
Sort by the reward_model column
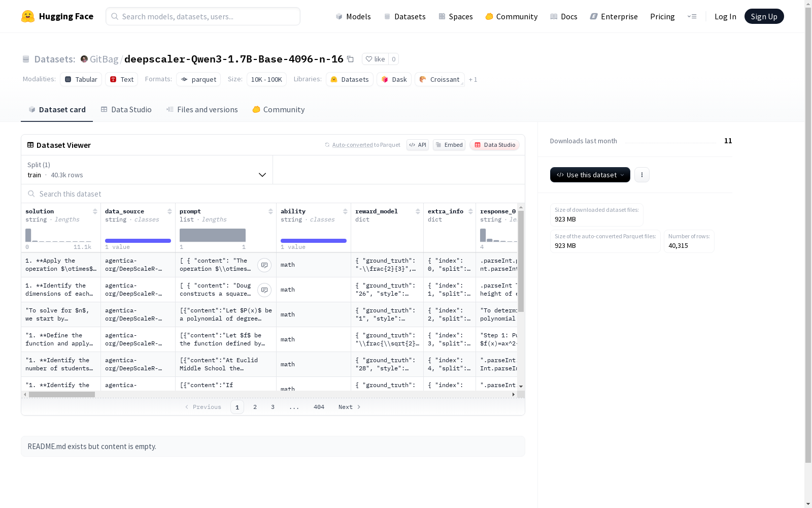tap(418, 211)
